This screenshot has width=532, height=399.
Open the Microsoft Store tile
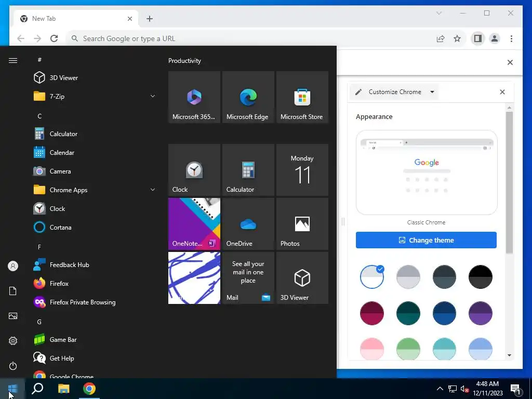pos(302,97)
